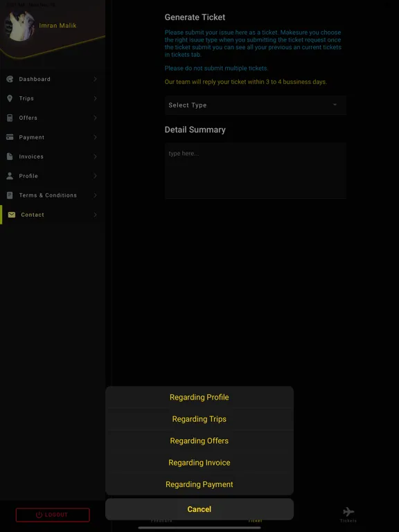Expand the Profile chevron arrow

(96, 176)
